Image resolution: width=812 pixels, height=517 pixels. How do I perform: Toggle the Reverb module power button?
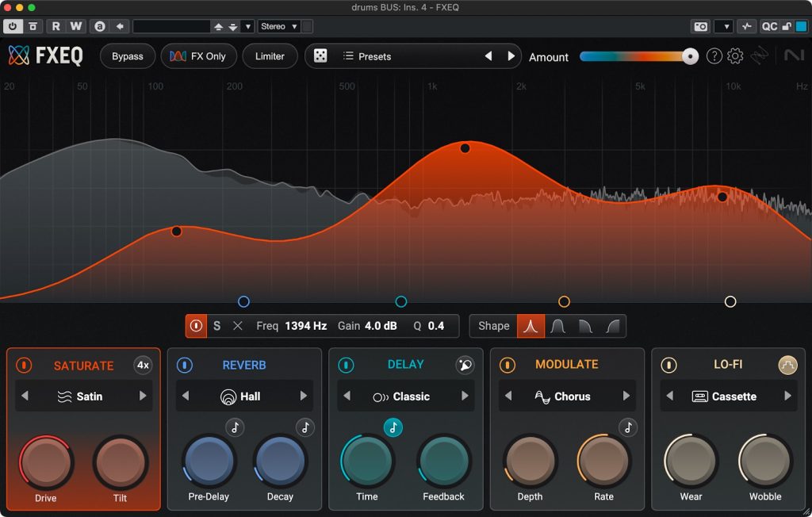pos(184,366)
